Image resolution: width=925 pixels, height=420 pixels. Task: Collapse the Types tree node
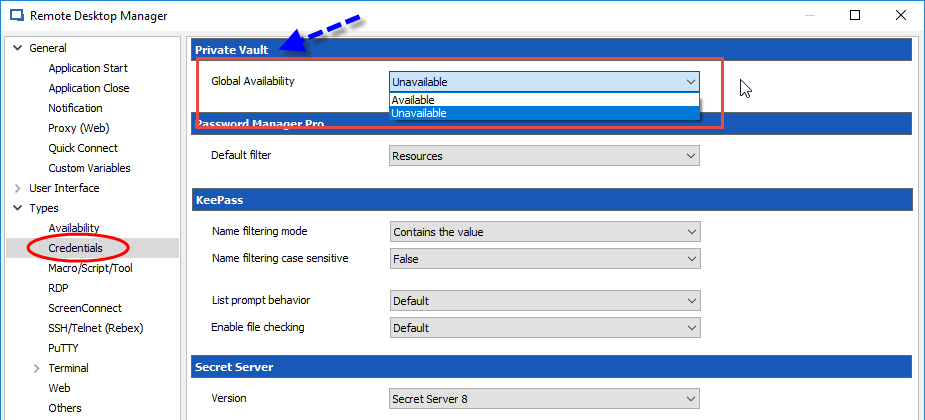(x=18, y=208)
